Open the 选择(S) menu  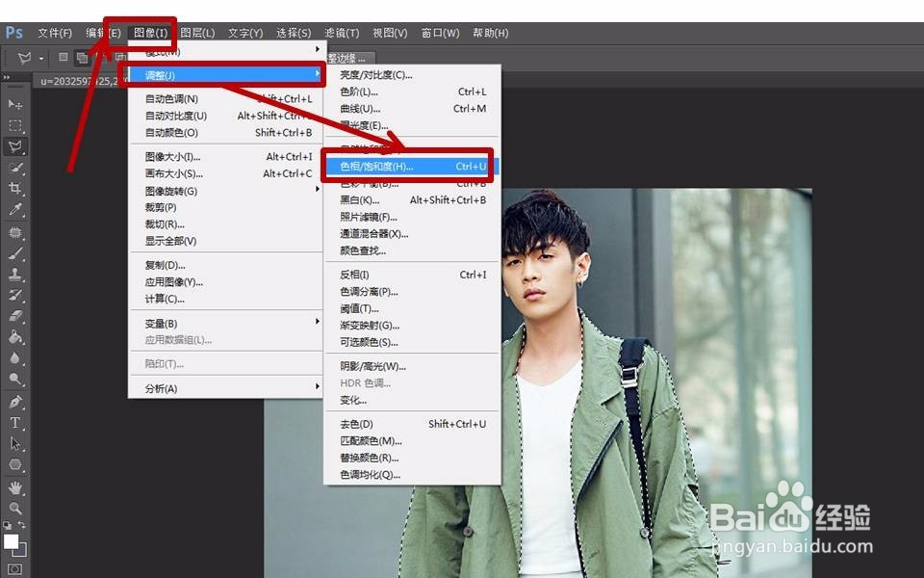[294, 33]
